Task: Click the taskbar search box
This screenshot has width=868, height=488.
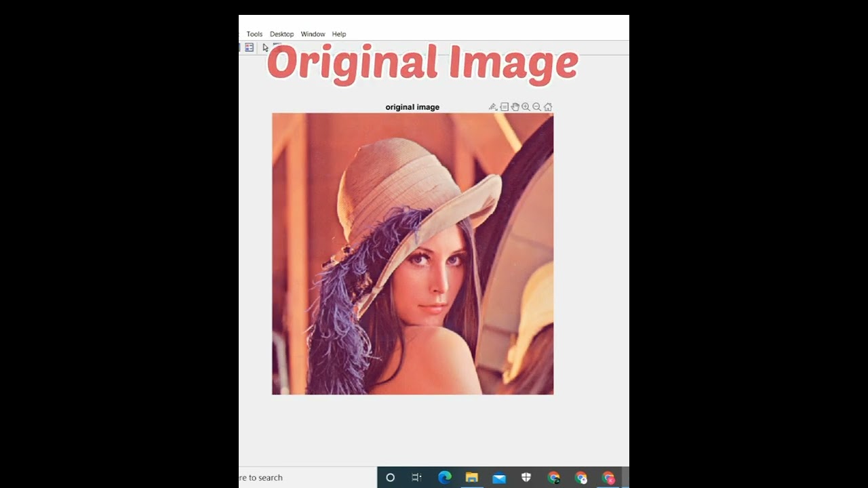Action: [308, 477]
